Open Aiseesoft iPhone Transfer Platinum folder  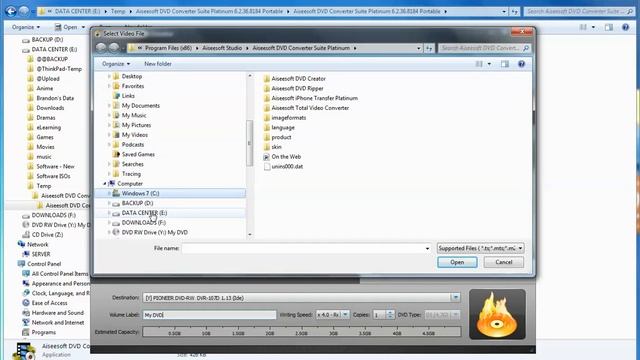coord(311,98)
